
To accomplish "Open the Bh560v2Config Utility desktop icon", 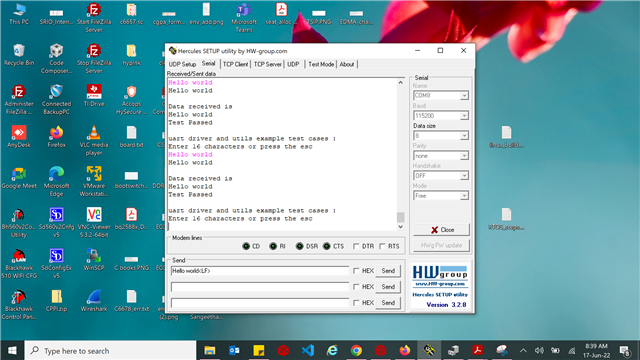I will (19, 223).
